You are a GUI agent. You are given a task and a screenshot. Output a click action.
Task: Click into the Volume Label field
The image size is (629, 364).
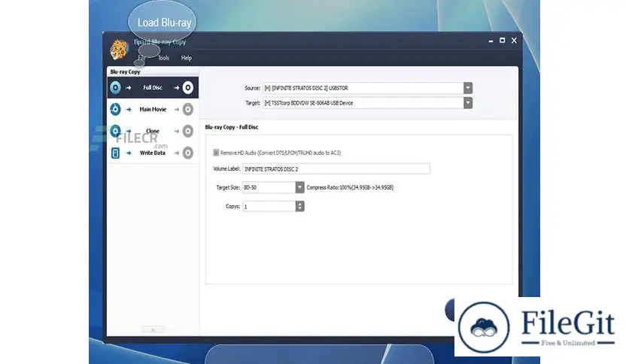[336, 168]
